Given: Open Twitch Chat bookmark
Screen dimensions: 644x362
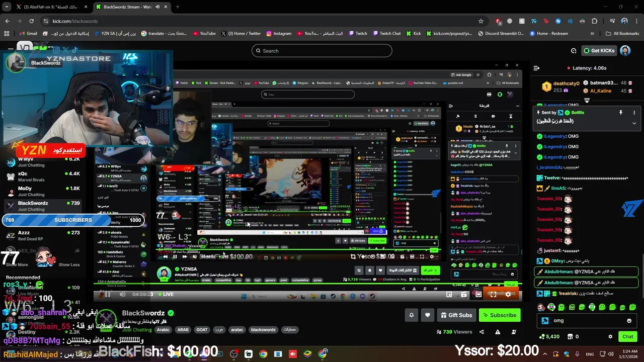Looking at the screenshot, I should 386,34.
